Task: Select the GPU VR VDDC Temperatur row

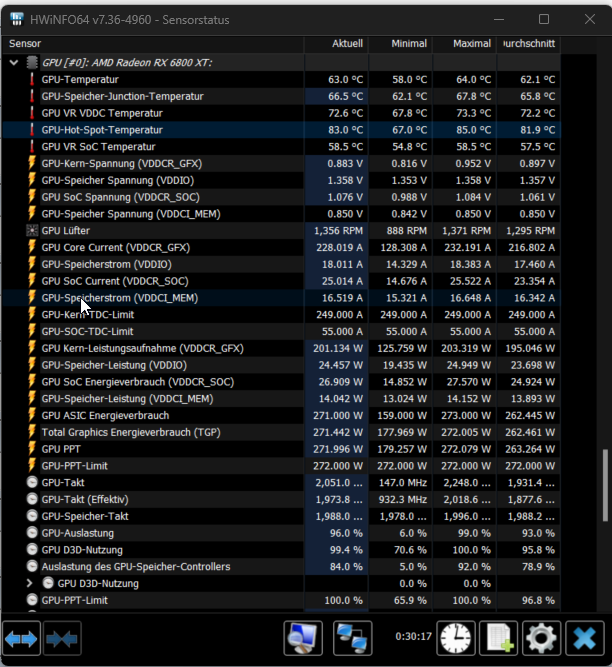Action: pos(281,113)
